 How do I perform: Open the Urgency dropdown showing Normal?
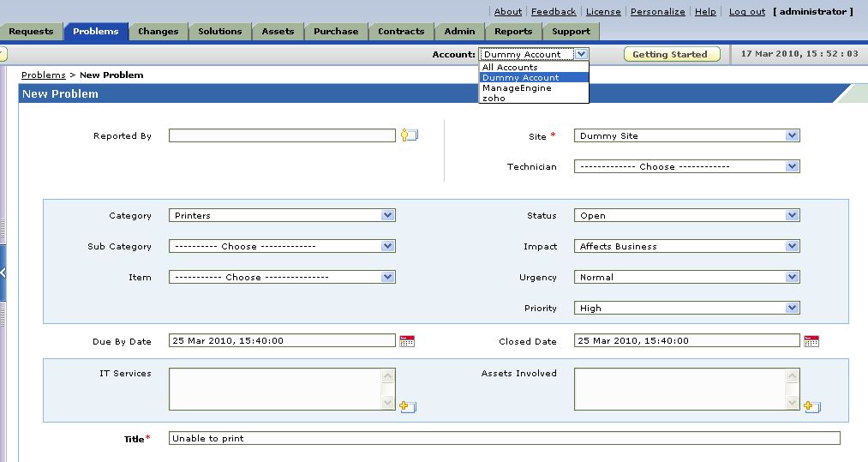click(x=686, y=277)
